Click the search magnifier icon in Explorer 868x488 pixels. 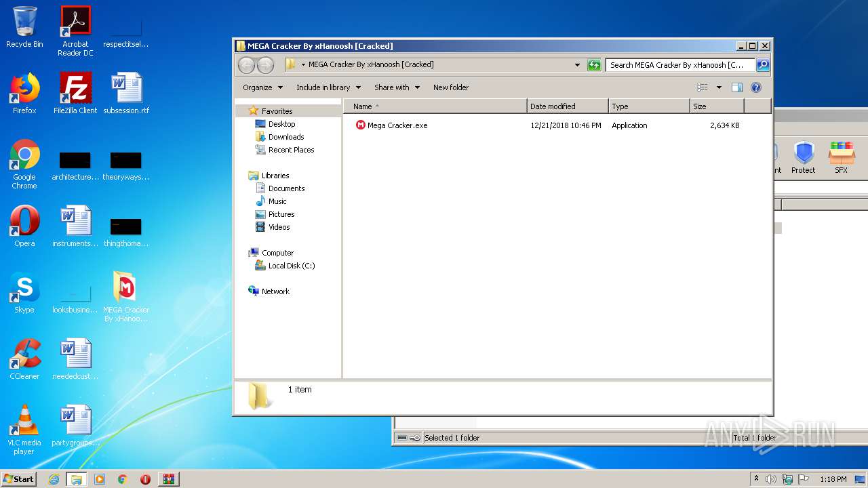[763, 65]
